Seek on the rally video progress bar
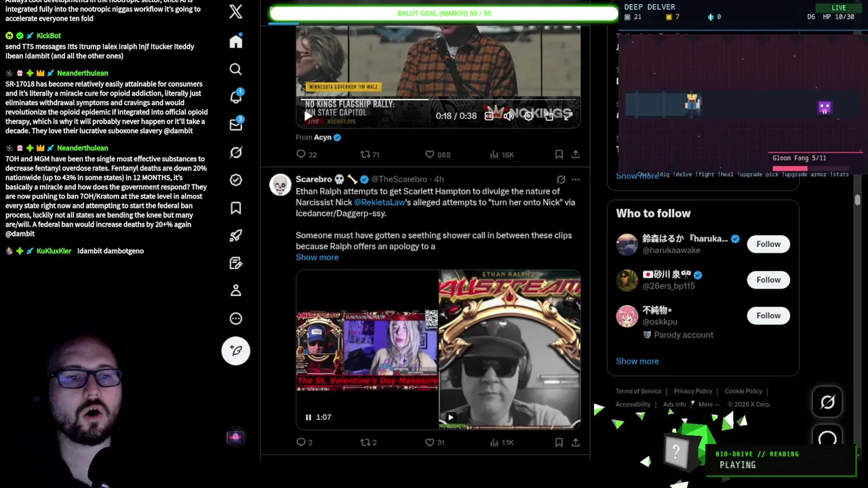The width and height of the screenshot is (868, 488). coord(438,100)
